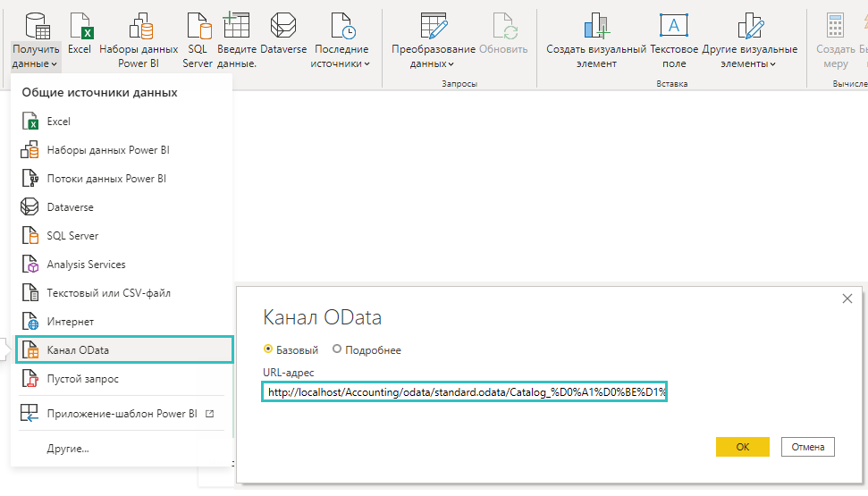
Task: Expand Преобразование данных dropdown arrow
Action: 451,64
